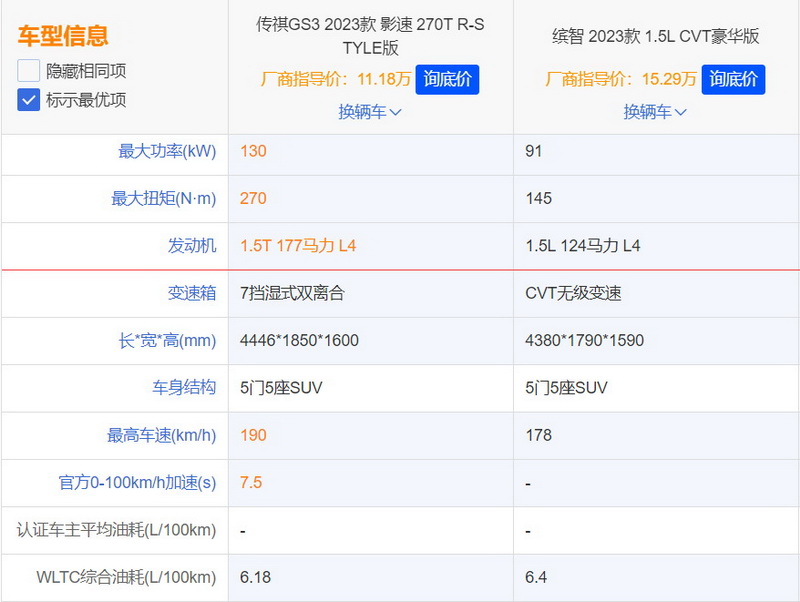The image size is (800, 602).
Task: Select the 最高车速(km/h) row label
Action: pos(161,435)
